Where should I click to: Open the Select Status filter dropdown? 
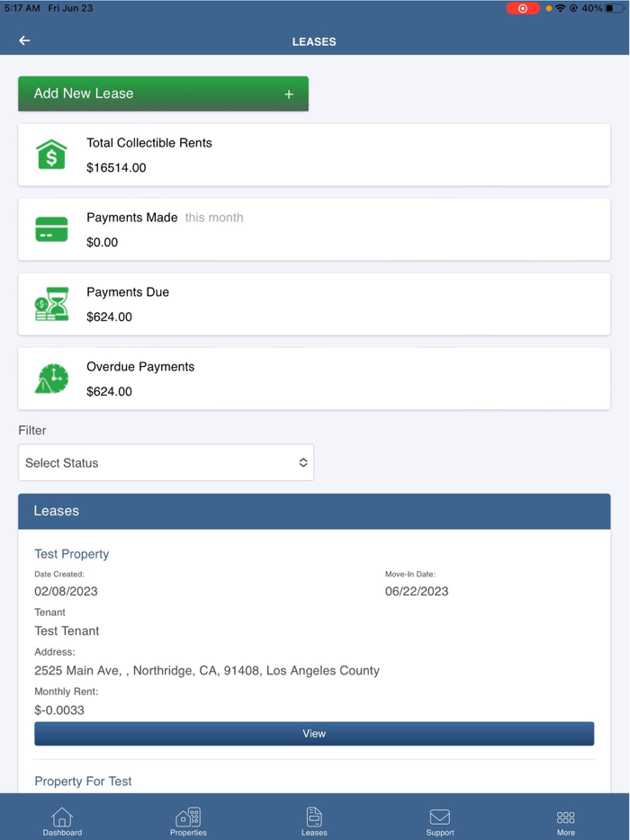click(166, 462)
